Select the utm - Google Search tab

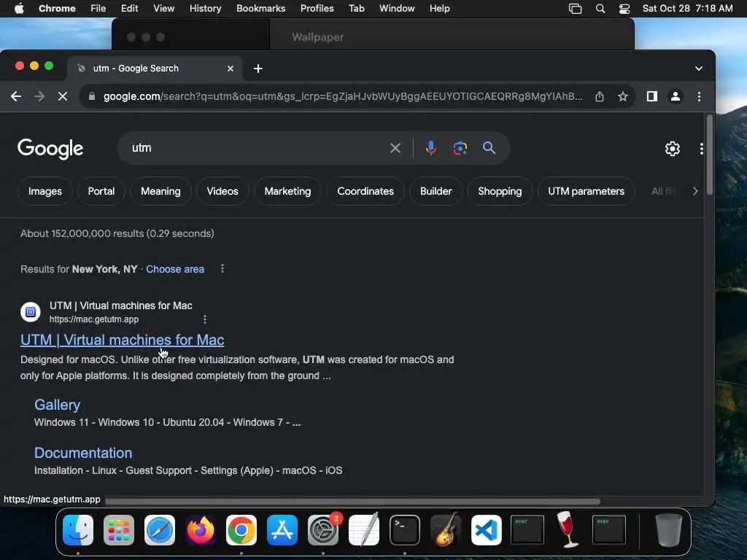pos(155,69)
